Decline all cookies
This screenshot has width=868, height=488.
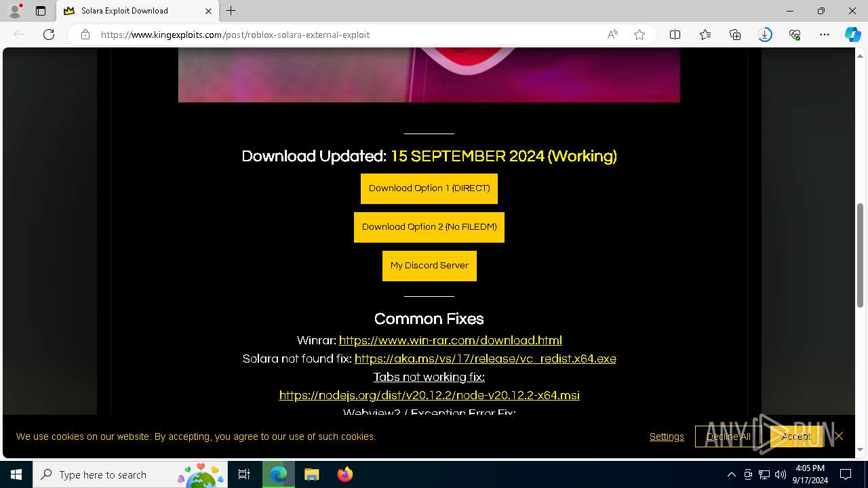click(x=728, y=436)
